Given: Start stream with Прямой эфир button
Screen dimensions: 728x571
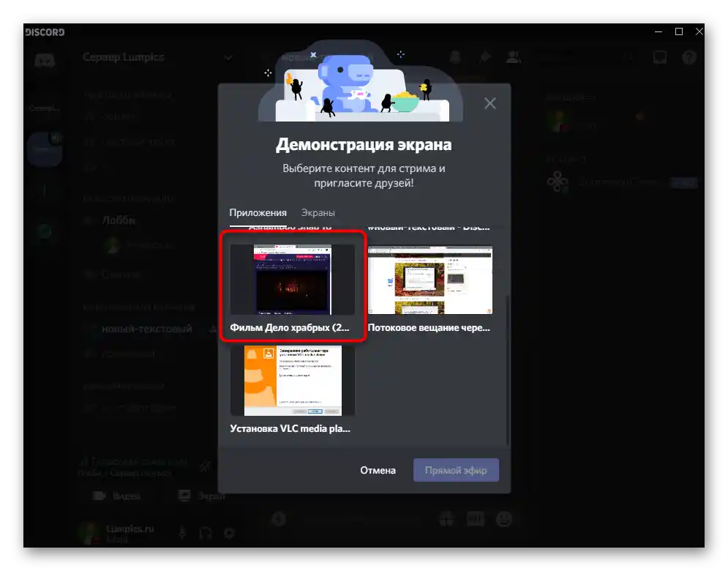Looking at the screenshot, I should [x=456, y=470].
